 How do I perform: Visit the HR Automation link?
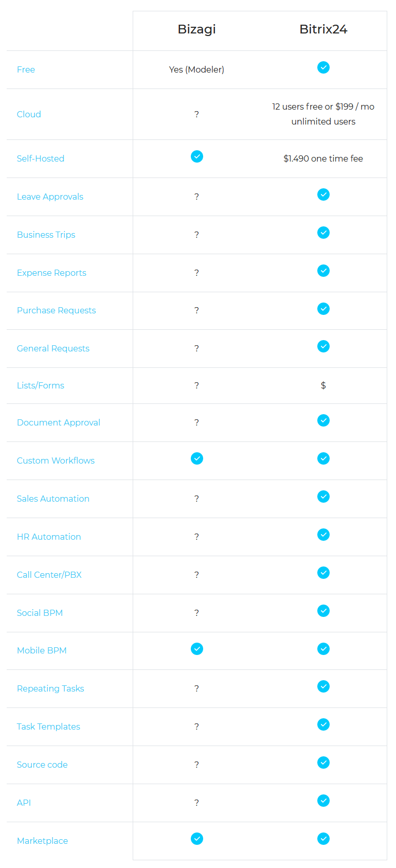click(x=49, y=537)
